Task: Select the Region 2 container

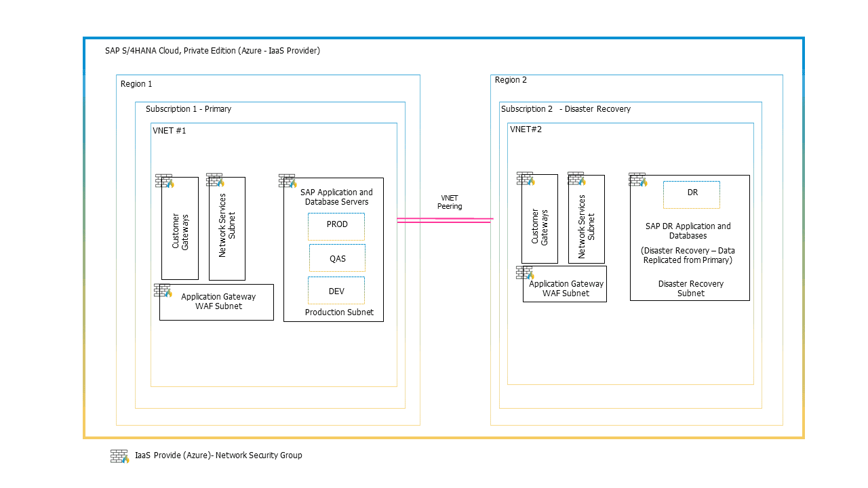Action: (x=510, y=79)
